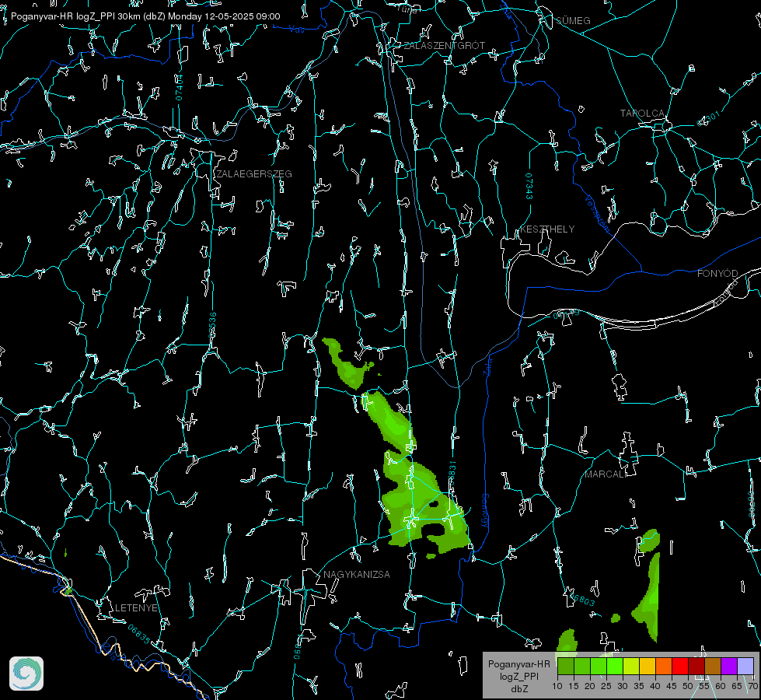This screenshot has height=700, width=761.
Task: Select the 35–40 dBZ yellow swatch
Action: click(x=648, y=666)
